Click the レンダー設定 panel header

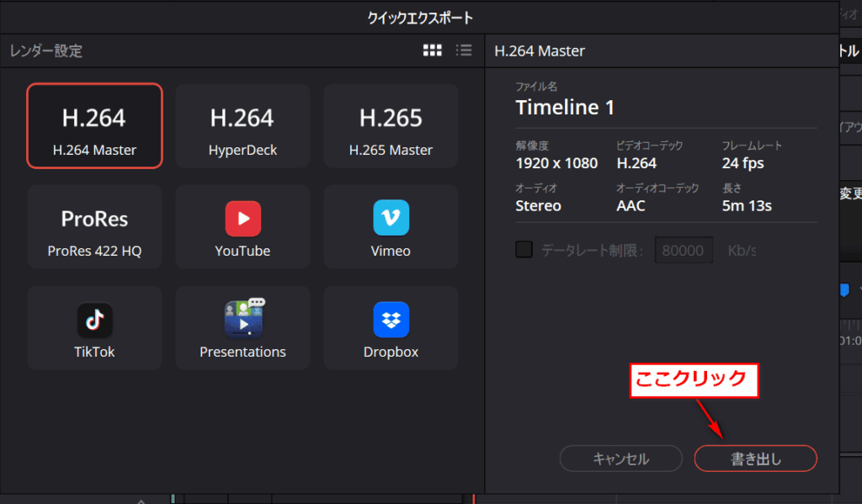click(46, 50)
